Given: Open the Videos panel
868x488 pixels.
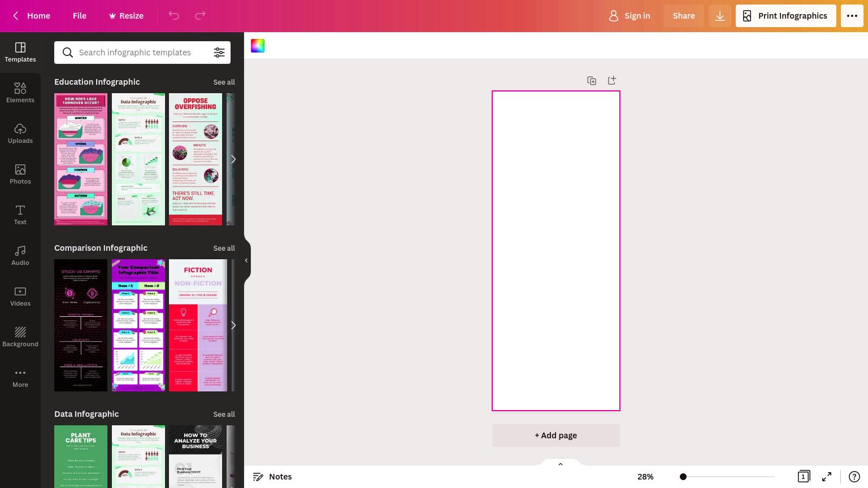Looking at the screenshot, I should coord(20,297).
